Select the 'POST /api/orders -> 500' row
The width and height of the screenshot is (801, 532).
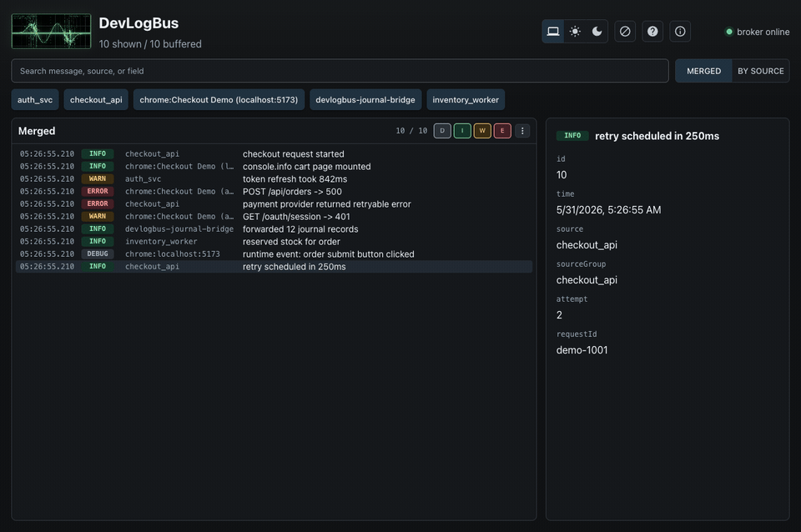[274, 192]
